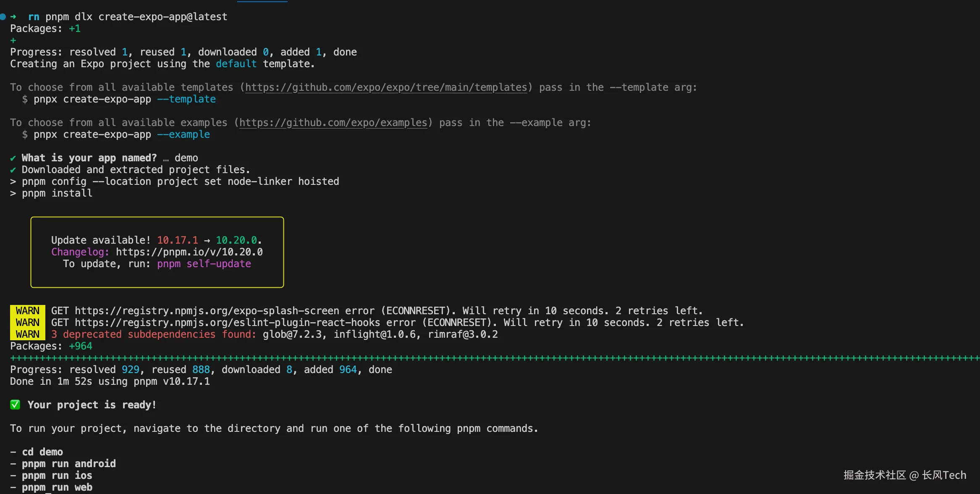
Task: Open pnpm changelog URL for 10.20.0
Action: (189, 252)
